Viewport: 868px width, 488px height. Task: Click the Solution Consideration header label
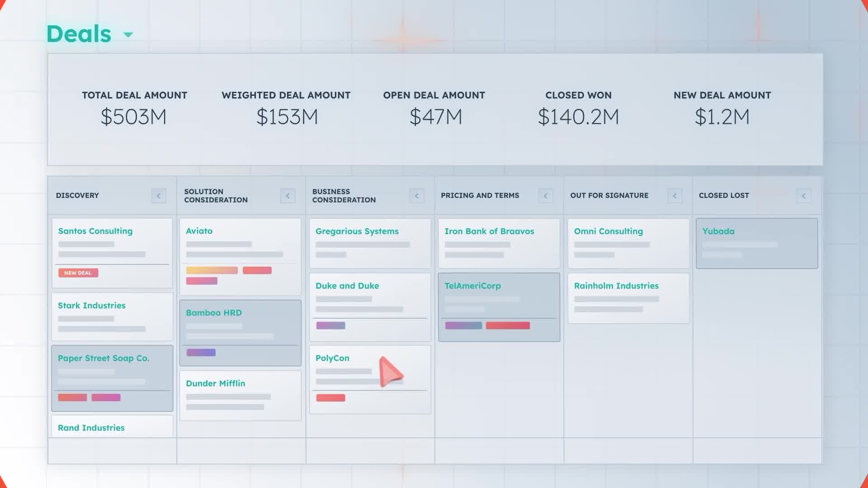coord(216,196)
